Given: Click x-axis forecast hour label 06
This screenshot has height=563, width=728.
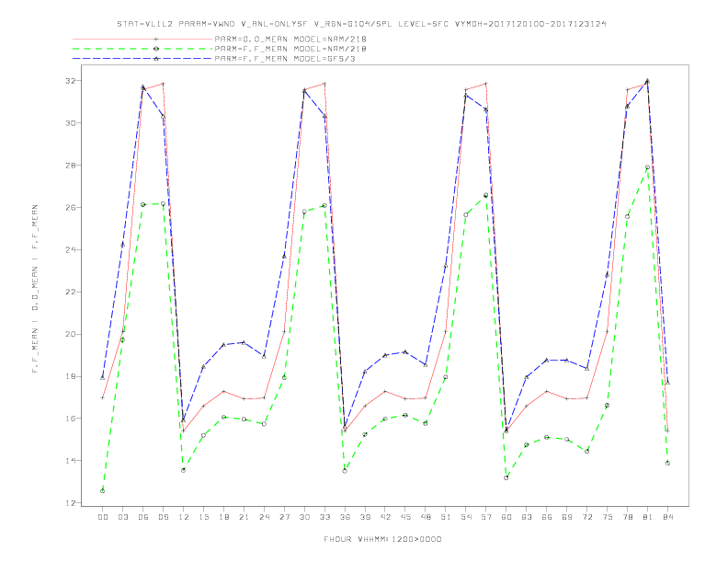Looking at the screenshot, I should coord(143,517).
